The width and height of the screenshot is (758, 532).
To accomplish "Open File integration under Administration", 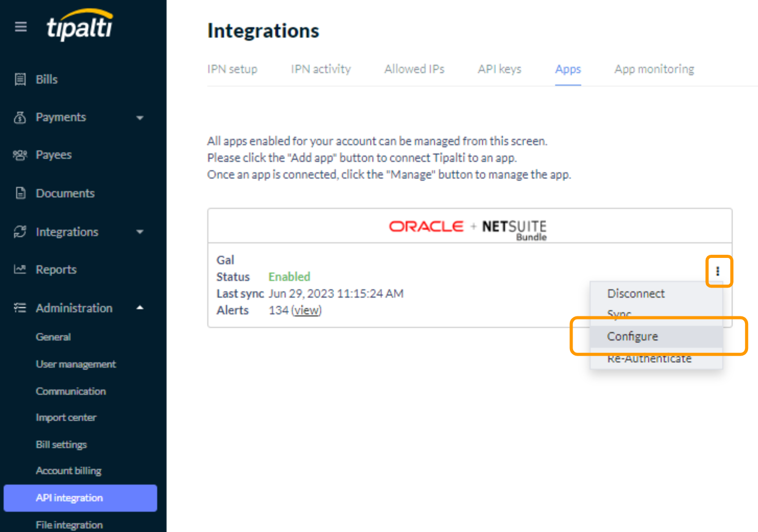I will click(69, 525).
